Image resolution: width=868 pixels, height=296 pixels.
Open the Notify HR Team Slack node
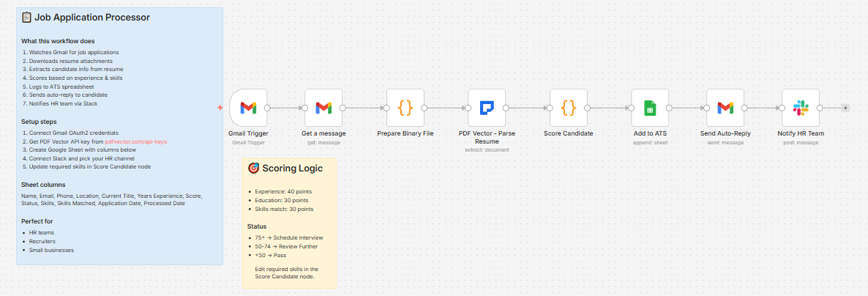[x=801, y=108]
